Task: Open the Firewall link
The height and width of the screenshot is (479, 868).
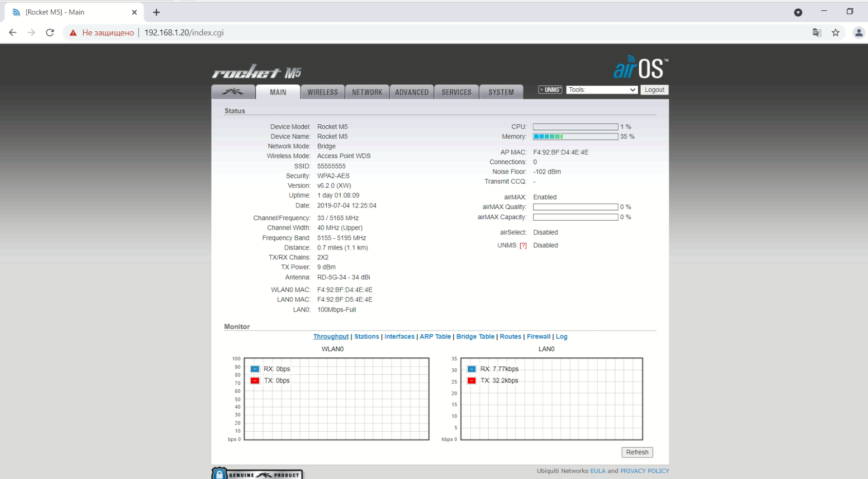Action: pos(539,337)
